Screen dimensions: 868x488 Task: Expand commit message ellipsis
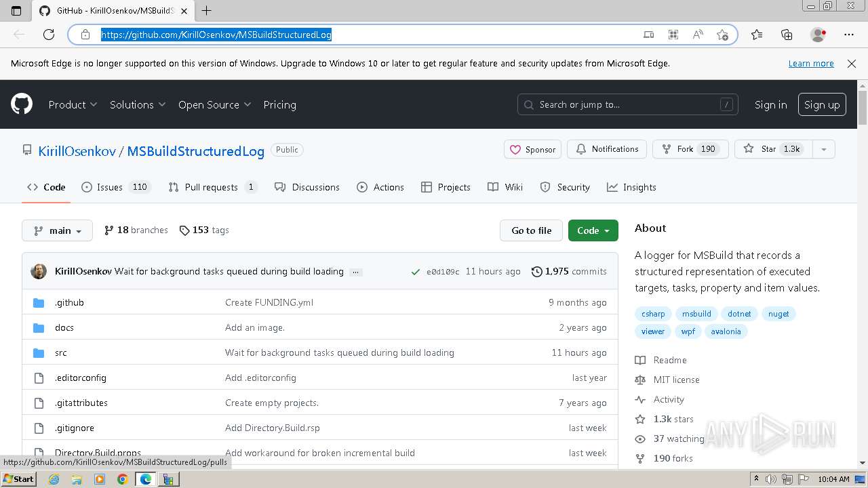click(355, 272)
